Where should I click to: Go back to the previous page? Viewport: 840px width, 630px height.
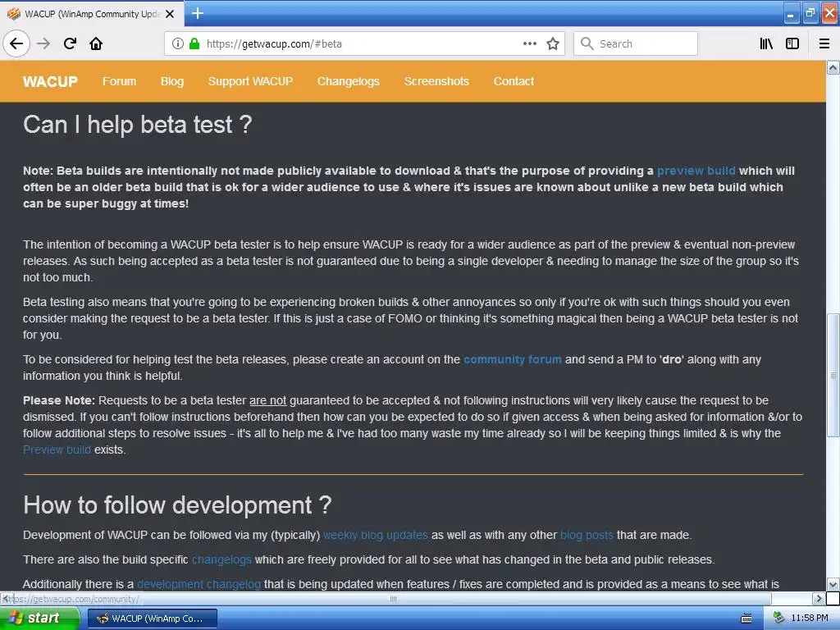click(16, 43)
